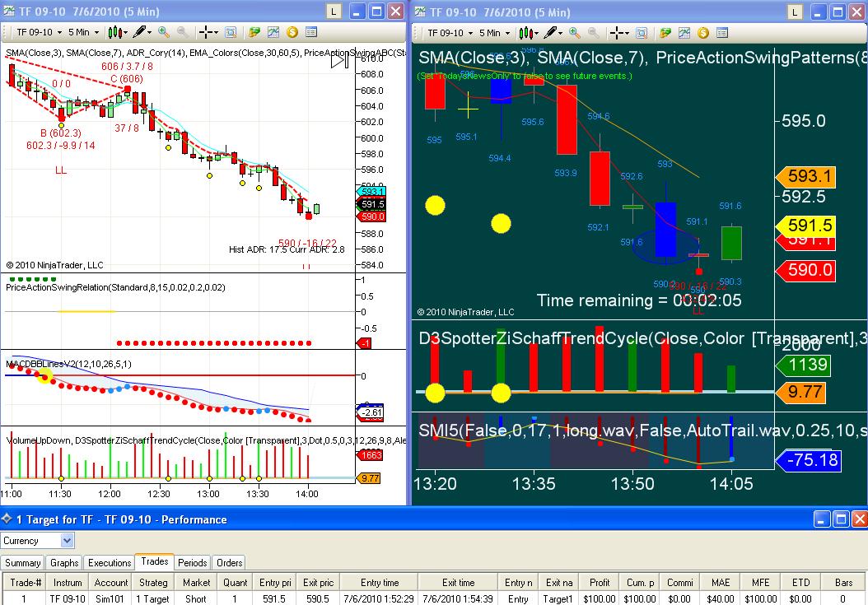
Task: Open chart properties icon in right chart toolbar
Action: [x=722, y=33]
